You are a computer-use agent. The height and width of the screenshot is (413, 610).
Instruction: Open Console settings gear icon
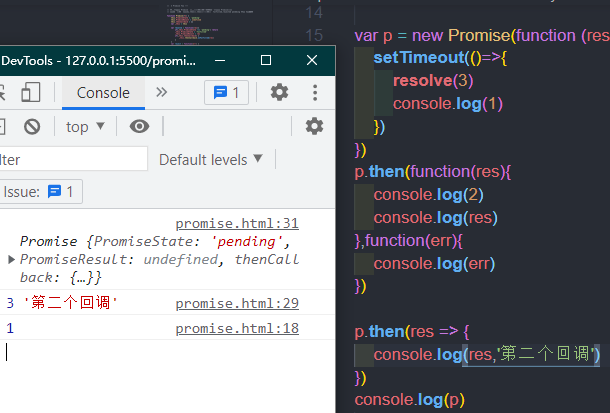tap(314, 126)
